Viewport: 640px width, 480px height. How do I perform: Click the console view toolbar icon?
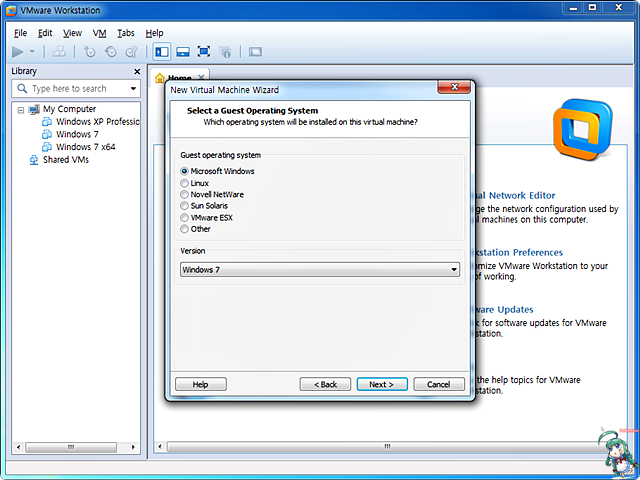256,52
